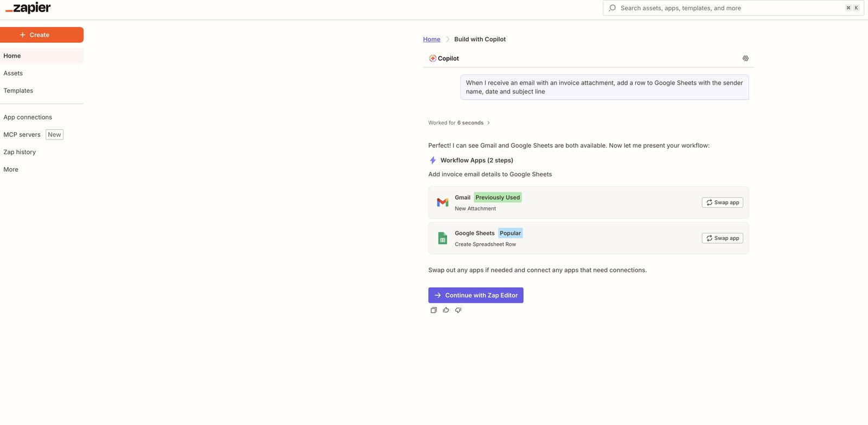Viewport: 868px width, 425px height.
Task: Click New Attachment trigger text
Action: [x=475, y=208]
